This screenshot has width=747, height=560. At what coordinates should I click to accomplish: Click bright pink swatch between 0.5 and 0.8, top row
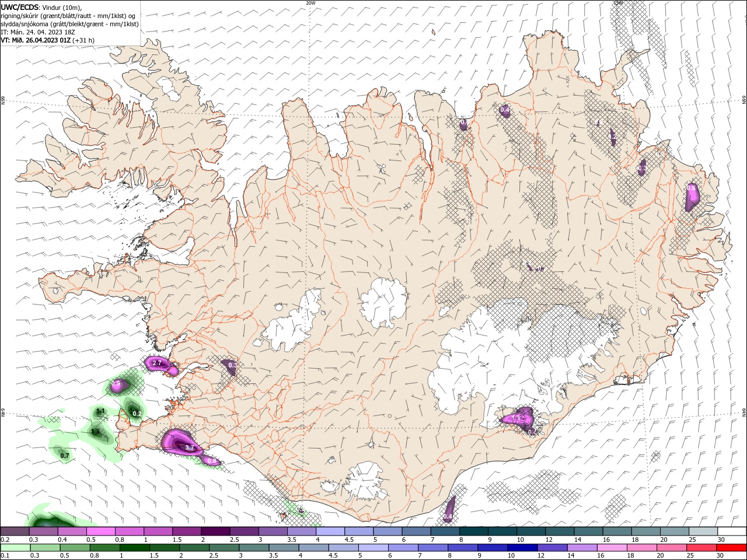pos(100,531)
